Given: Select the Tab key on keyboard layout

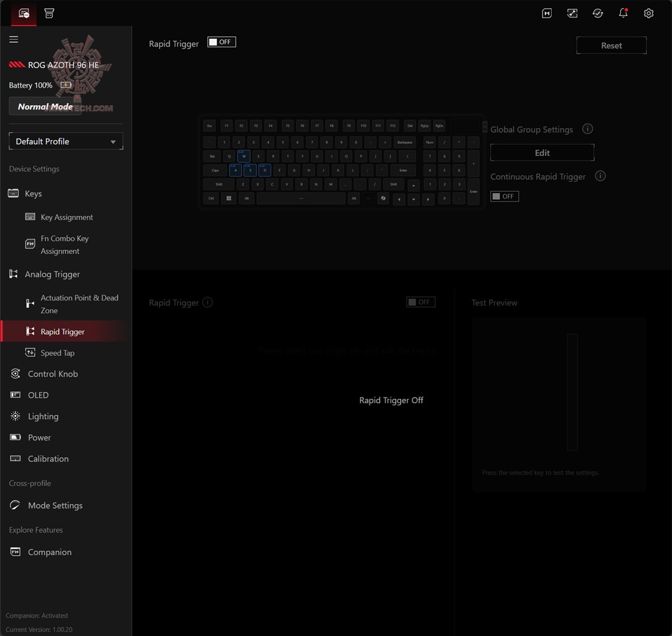Looking at the screenshot, I should tap(212, 156).
